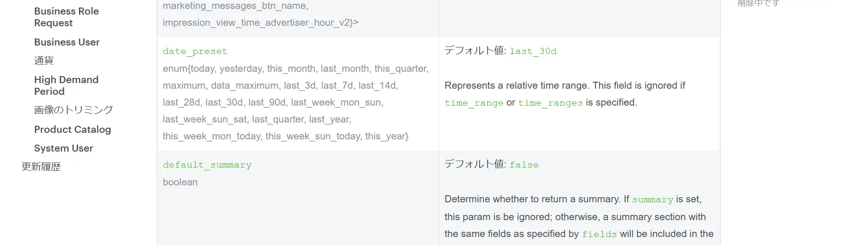Open 更新履歴 in the left navigation
Image resolution: width=868 pixels, height=245 pixels.
[x=41, y=167]
